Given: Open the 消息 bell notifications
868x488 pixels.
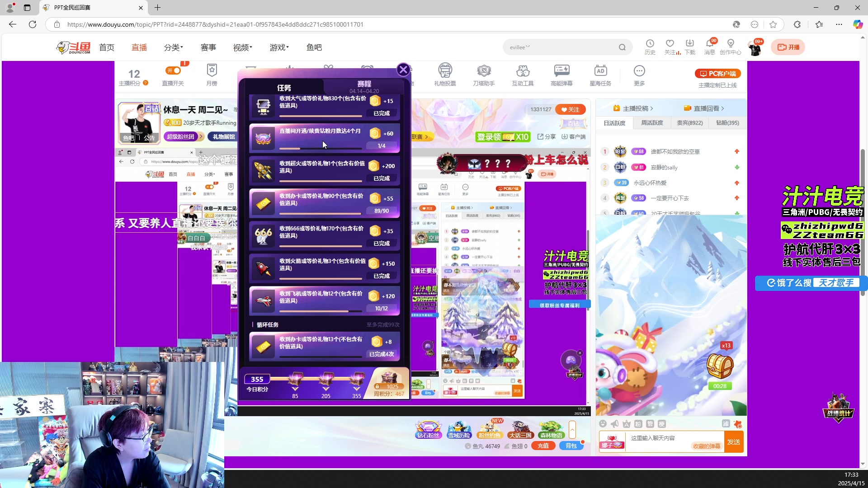Looking at the screenshot, I should [710, 47].
